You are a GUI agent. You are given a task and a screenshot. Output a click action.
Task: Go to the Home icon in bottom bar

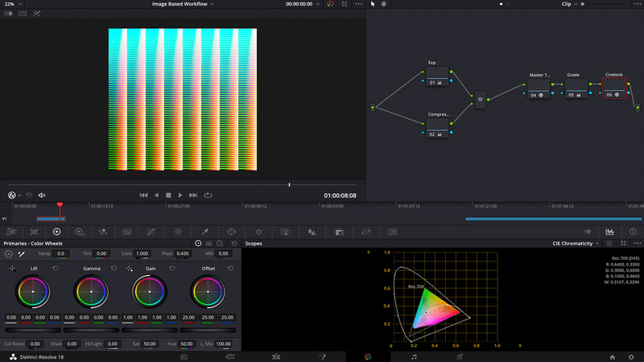pos(613,356)
